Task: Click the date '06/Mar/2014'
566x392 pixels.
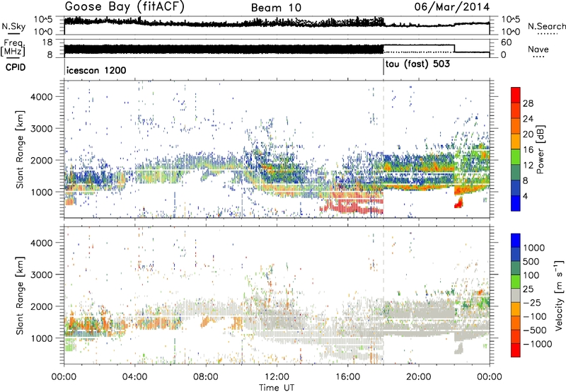Action: click(452, 7)
